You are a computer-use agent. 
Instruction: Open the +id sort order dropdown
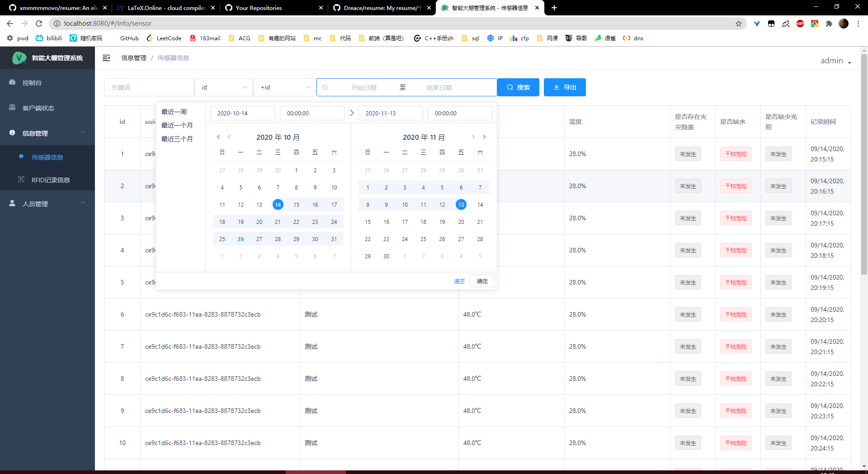[285, 87]
